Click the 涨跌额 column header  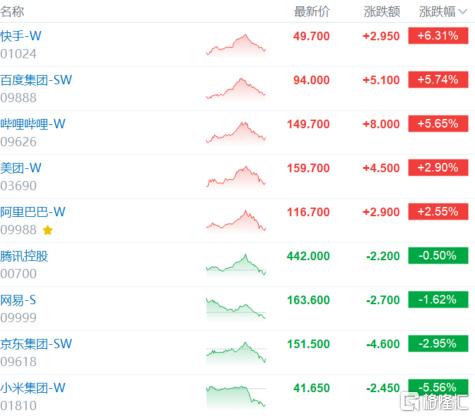382,12
